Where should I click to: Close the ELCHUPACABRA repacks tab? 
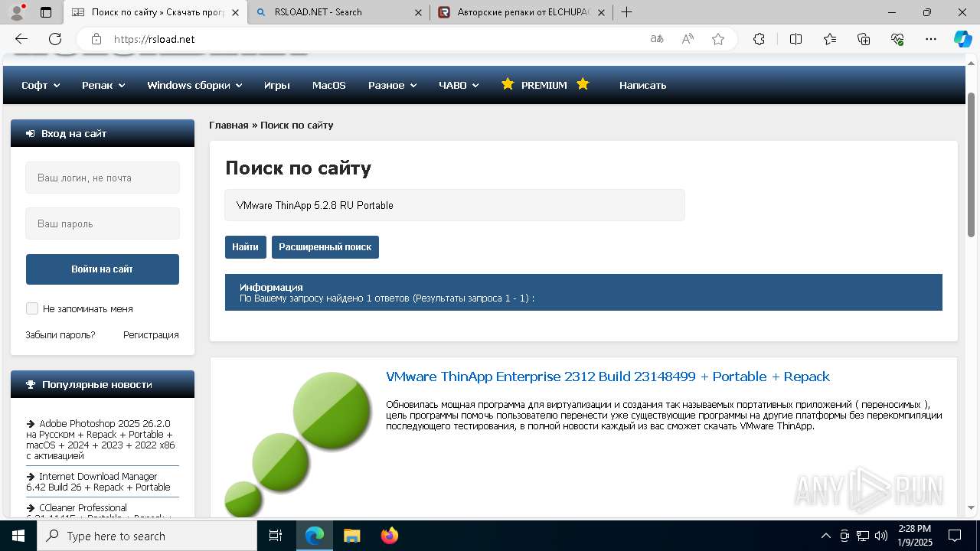(x=601, y=12)
